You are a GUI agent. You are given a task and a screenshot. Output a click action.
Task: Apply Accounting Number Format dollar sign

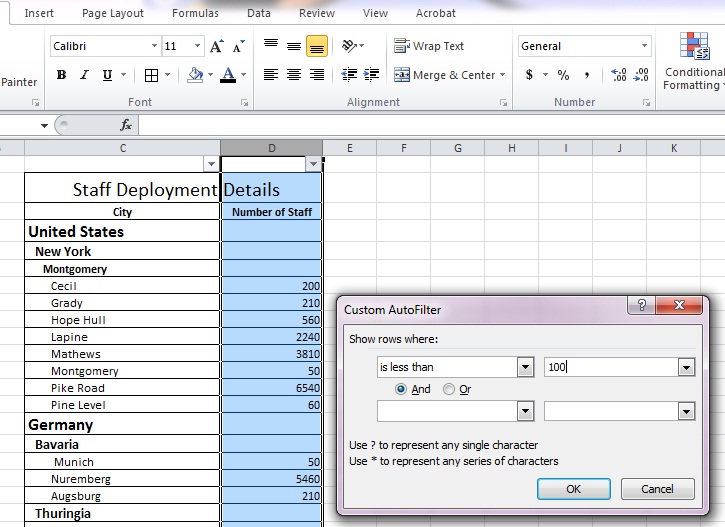[x=529, y=75]
